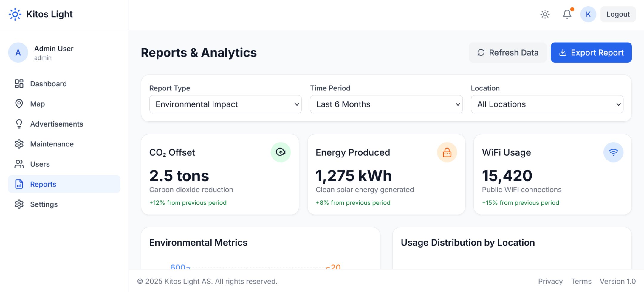Open the notifications bell
This screenshot has height=292, width=644.
pyautogui.click(x=566, y=14)
